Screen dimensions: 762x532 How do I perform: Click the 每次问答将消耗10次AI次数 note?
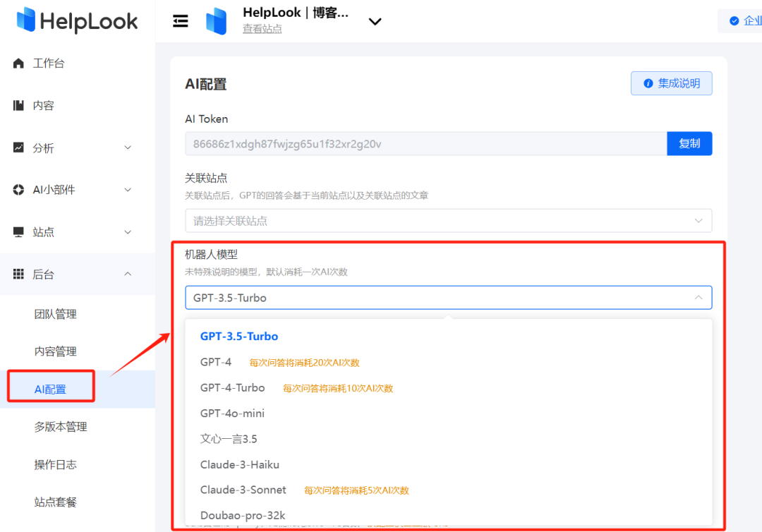point(338,389)
